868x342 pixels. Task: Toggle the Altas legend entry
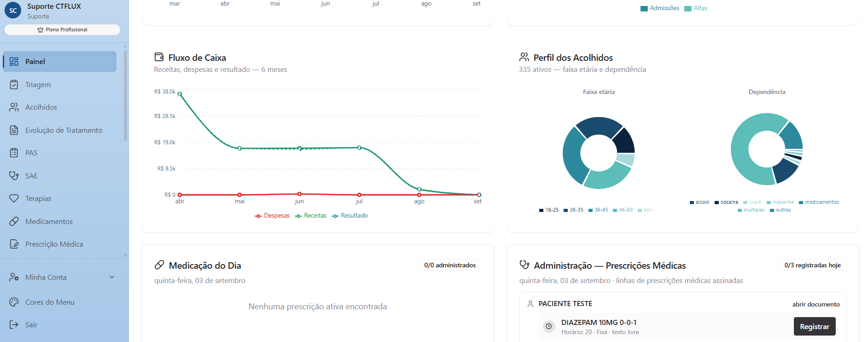point(696,8)
